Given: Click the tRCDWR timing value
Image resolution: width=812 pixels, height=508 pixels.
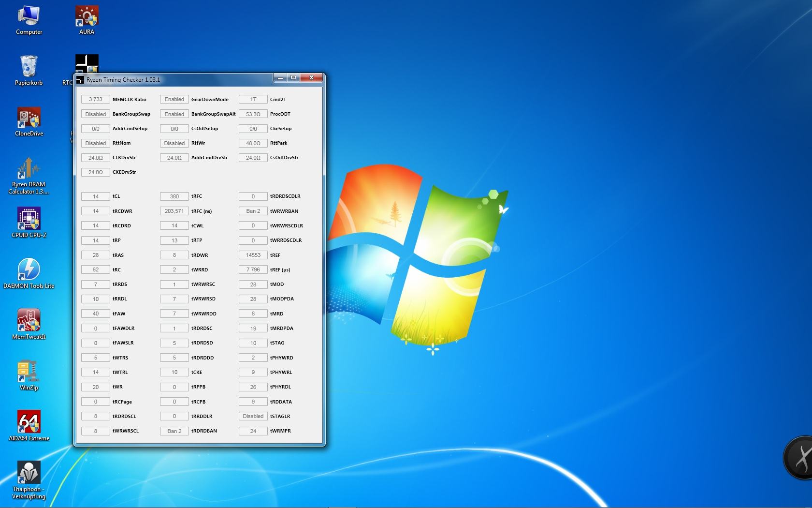Looking at the screenshot, I should pos(96,211).
